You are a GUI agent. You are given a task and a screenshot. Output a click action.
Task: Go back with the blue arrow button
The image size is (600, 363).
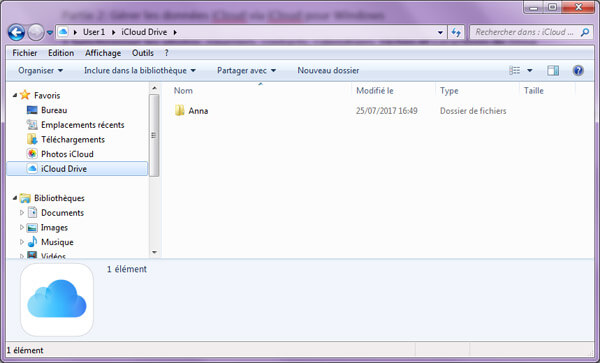(x=16, y=33)
